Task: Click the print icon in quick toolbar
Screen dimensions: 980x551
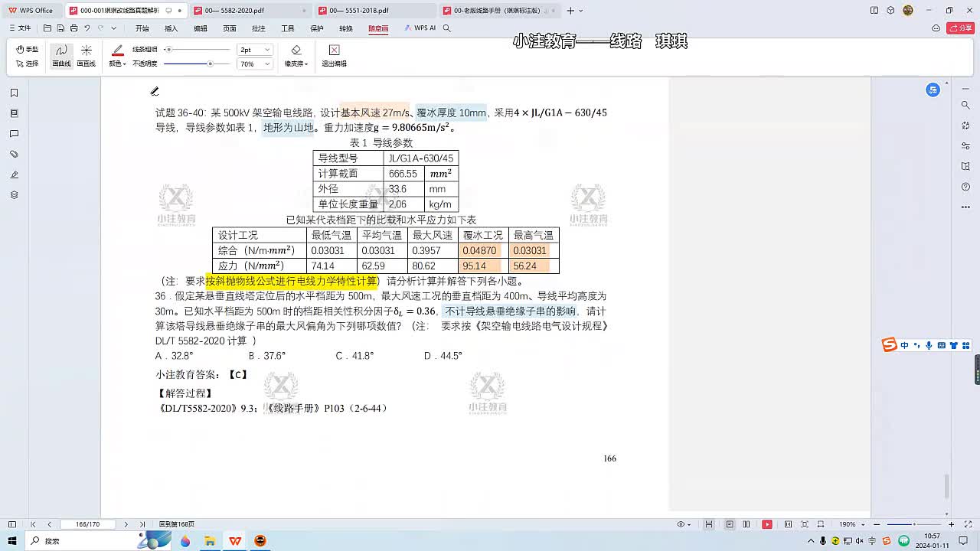Action: click(73, 28)
